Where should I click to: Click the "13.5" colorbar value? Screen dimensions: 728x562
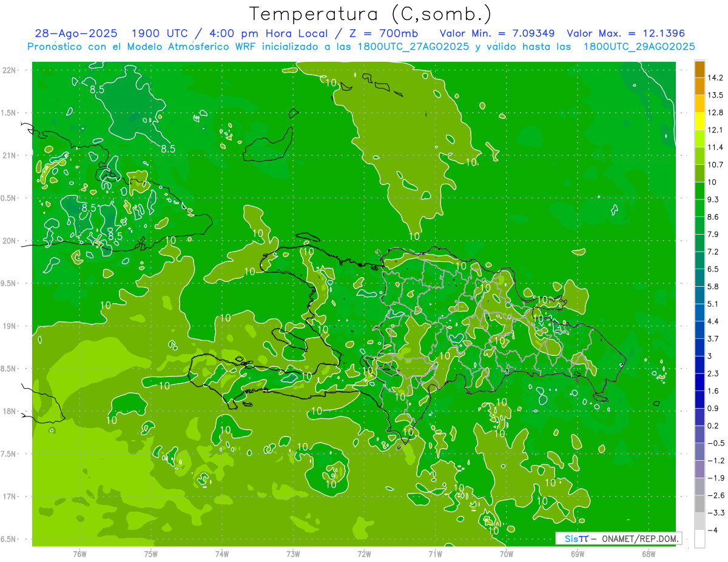click(716, 95)
